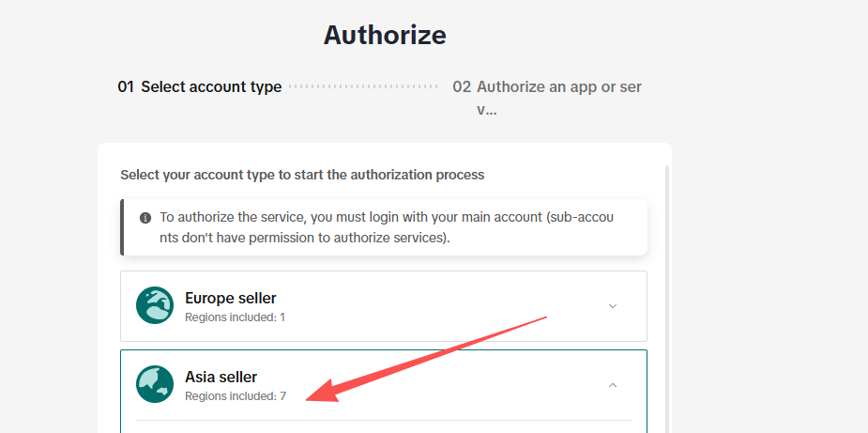This screenshot has width=868, height=433.
Task: Select the Europe seller title
Action: pyautogui.click(x=230, y=298)
